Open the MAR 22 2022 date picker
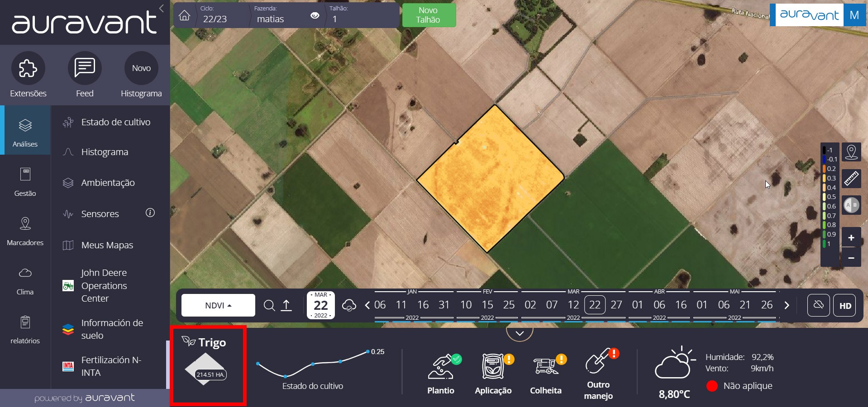Viewport: 868px width, 407px height. pyautogui.click(x=321, y=305)
